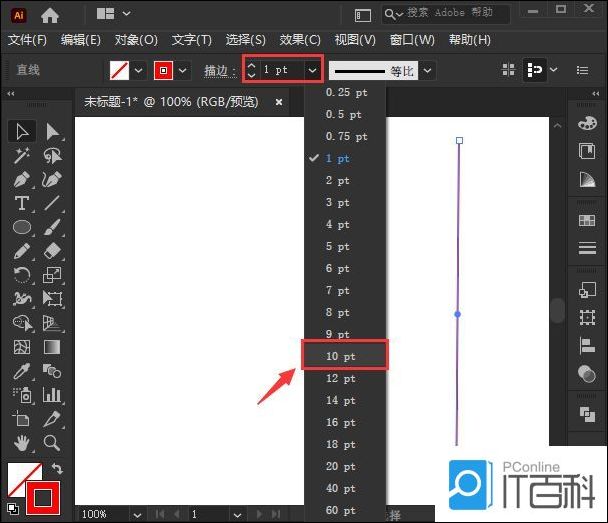Open the 文件(F) menu

(x=27, y=40)
